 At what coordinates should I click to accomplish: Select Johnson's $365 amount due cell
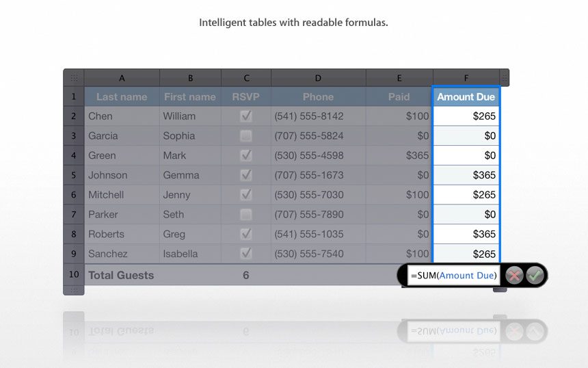[466, 175]
